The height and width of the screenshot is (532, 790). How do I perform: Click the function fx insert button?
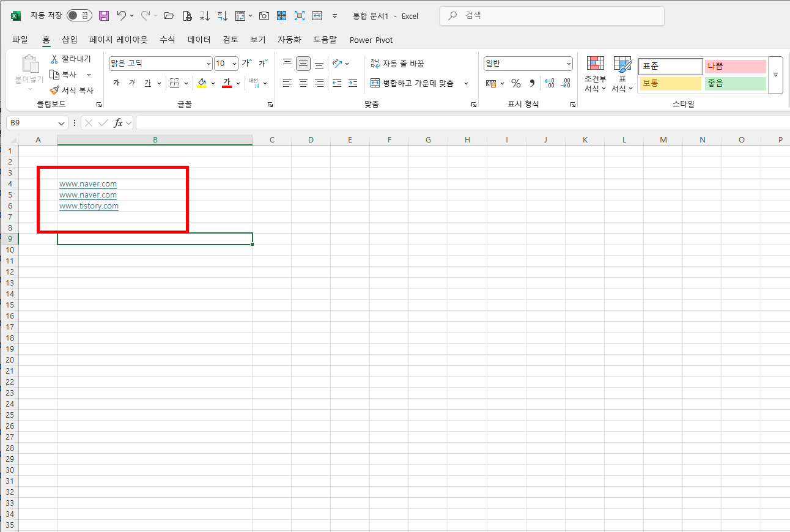tap(119, 123)
